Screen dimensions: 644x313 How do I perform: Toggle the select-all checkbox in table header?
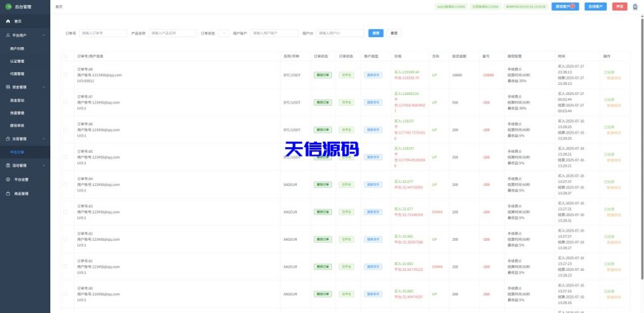click(x=65, y=56)
